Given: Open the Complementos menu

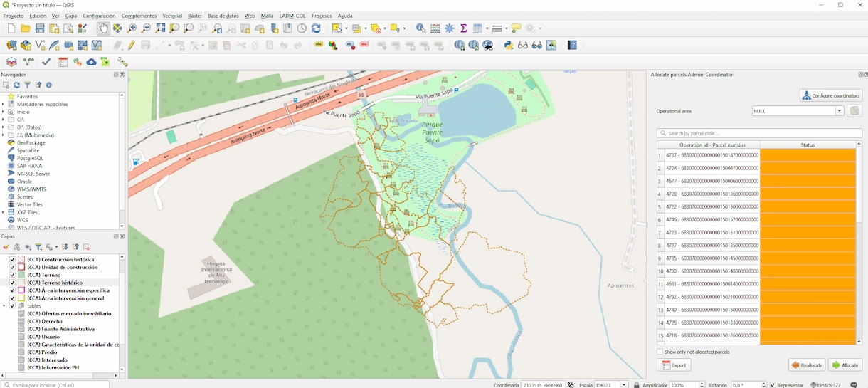Looking at the screenshot, I should [139, 16].
